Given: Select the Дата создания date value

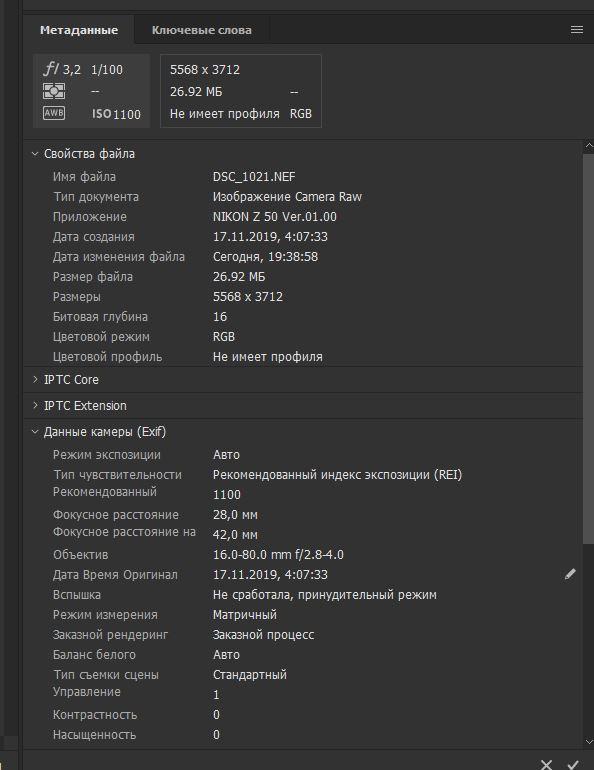Looking at the screenshot, I should point(270,237).
